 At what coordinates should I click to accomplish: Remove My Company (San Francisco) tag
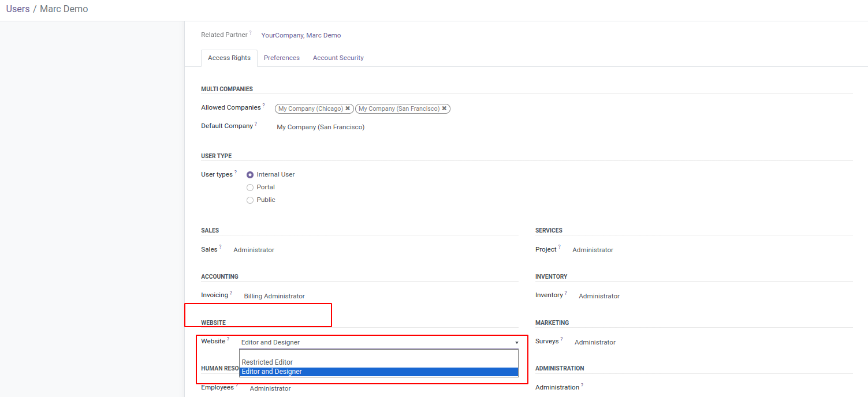[444, 108]
